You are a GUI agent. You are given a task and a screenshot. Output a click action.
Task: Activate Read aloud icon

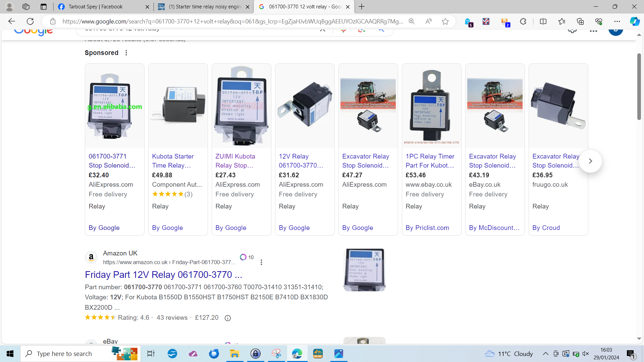pos(428,21)
